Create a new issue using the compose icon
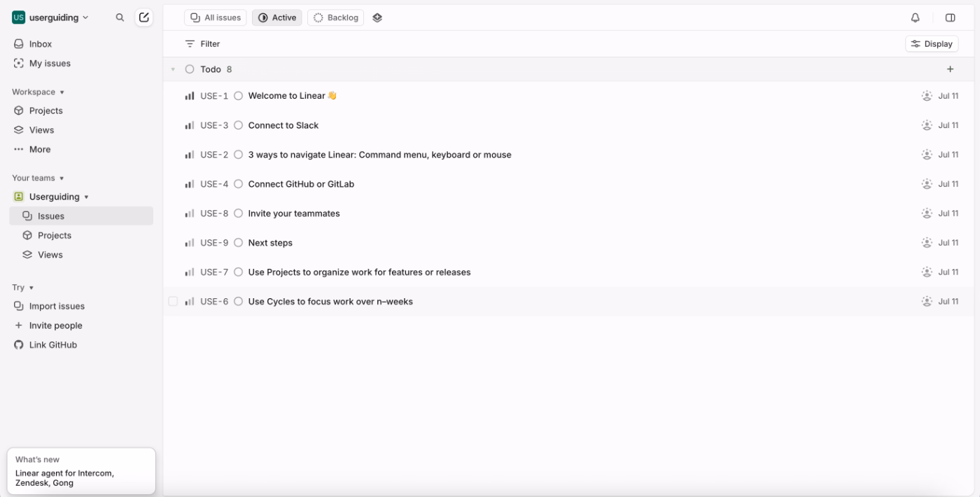 pos(144,17)
